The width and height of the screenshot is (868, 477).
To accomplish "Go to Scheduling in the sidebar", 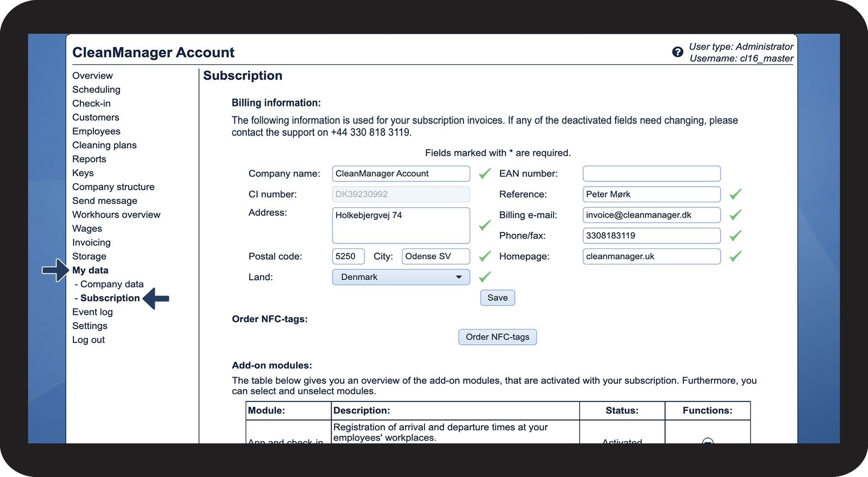I will (96, 89).
